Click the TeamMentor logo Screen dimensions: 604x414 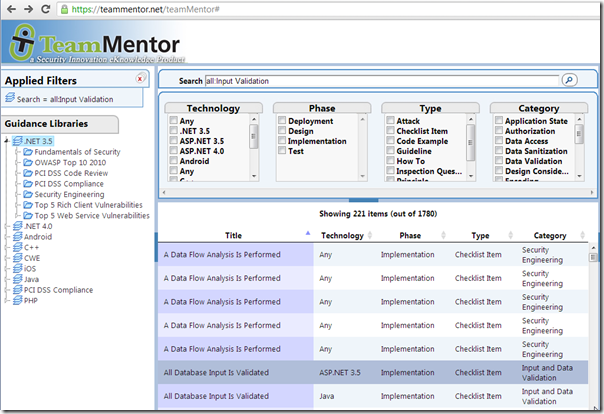[x=95, y=44]
